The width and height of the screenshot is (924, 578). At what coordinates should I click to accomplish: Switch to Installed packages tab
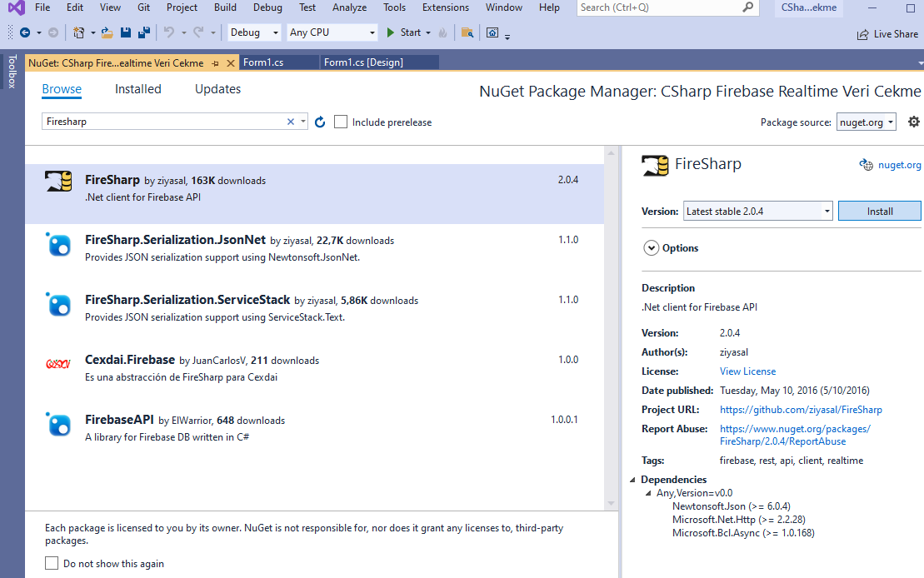138,89
